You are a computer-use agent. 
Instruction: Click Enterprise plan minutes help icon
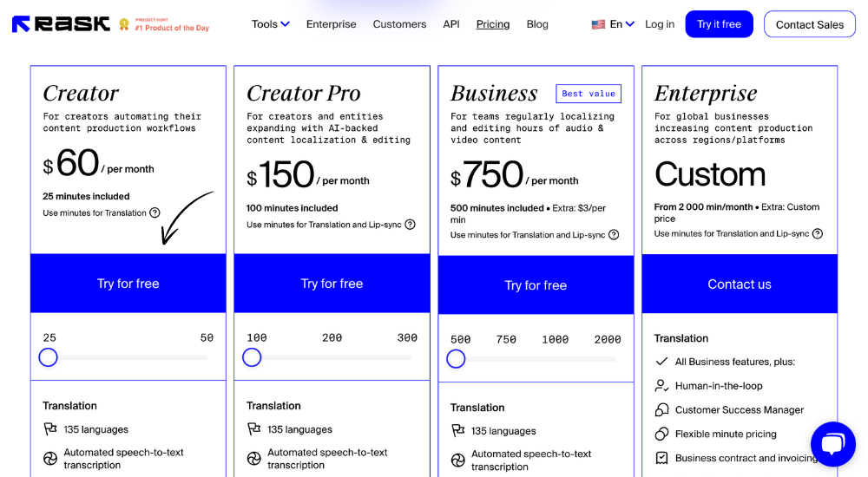[x=817, y=233]
